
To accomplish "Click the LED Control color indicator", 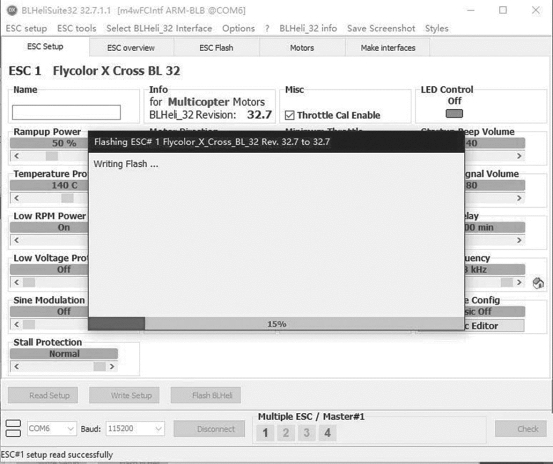I will click(454, 114).
